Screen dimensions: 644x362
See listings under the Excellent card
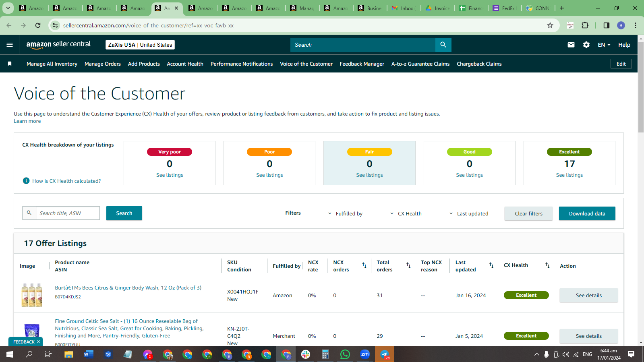pyautogui.click(x=569, y=175)
